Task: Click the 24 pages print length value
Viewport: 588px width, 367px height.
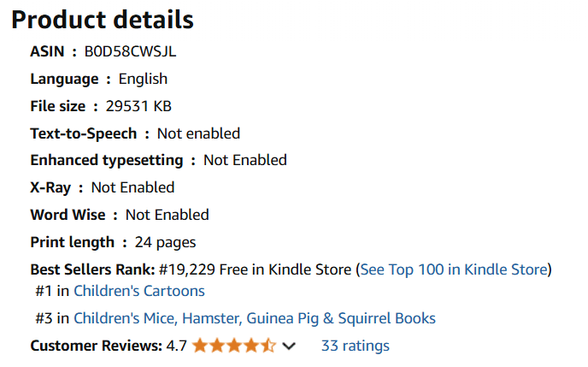Action: (165, 242)
